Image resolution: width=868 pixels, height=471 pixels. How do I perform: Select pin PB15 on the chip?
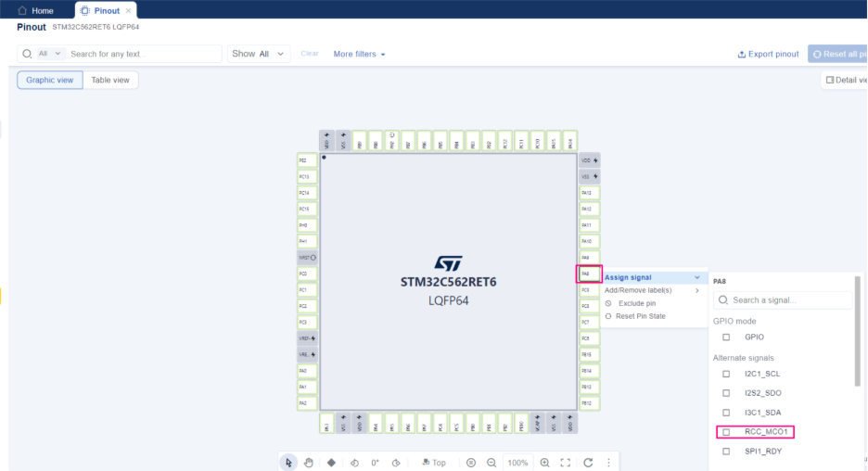[590, 354]
